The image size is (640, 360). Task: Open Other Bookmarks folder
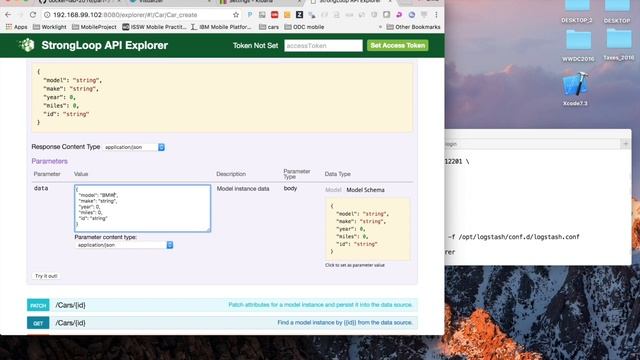[413, 27]
